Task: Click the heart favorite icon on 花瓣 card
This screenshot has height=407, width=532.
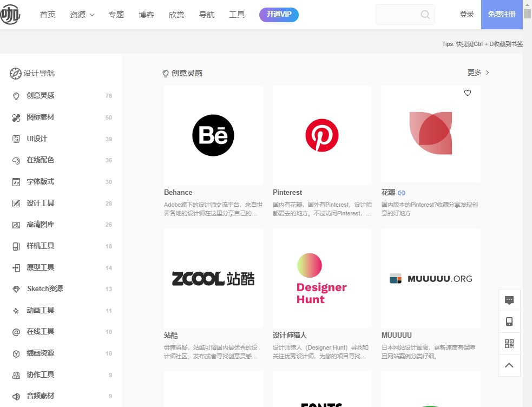Action: coord(468,93)
